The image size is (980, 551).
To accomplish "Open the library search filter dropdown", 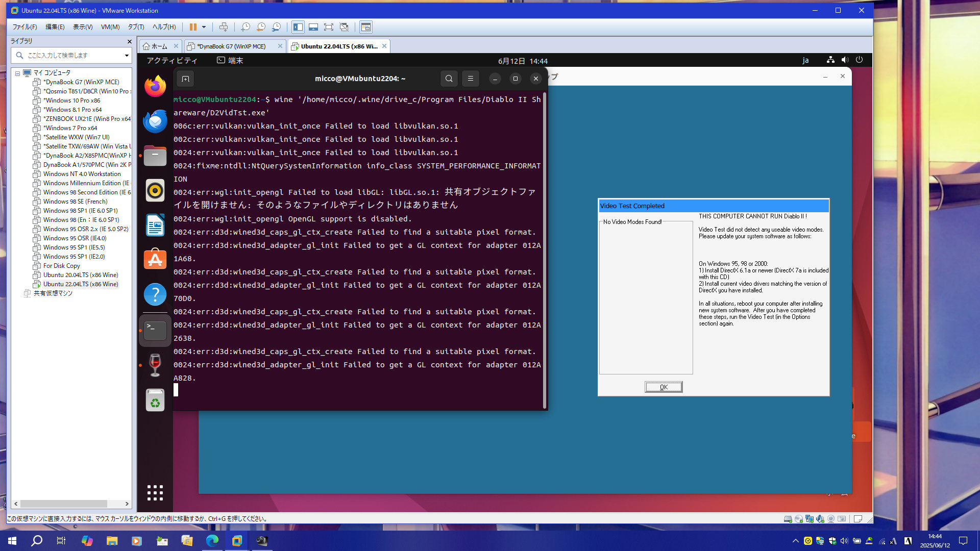I will point(127,55).
